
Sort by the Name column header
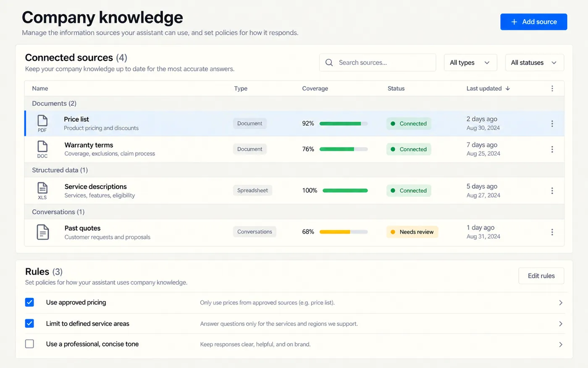(x=40, y=88)
